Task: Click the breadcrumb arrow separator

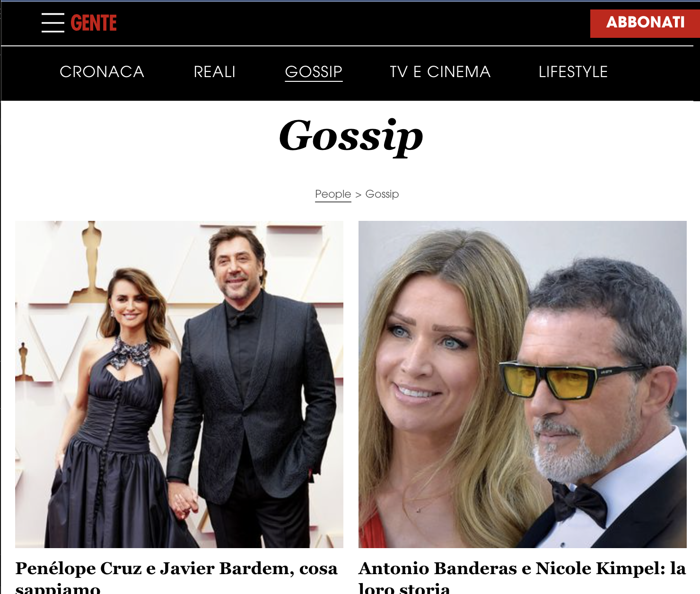Action: coord(358,195)
